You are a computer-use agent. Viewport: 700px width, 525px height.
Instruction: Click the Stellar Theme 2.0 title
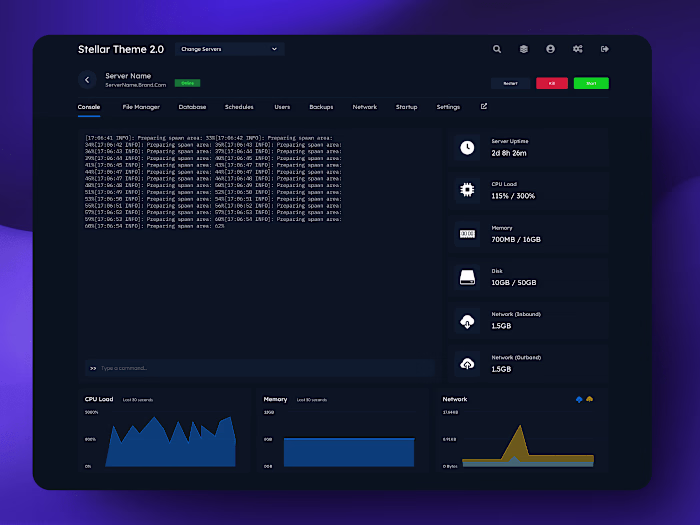[121, 50]
